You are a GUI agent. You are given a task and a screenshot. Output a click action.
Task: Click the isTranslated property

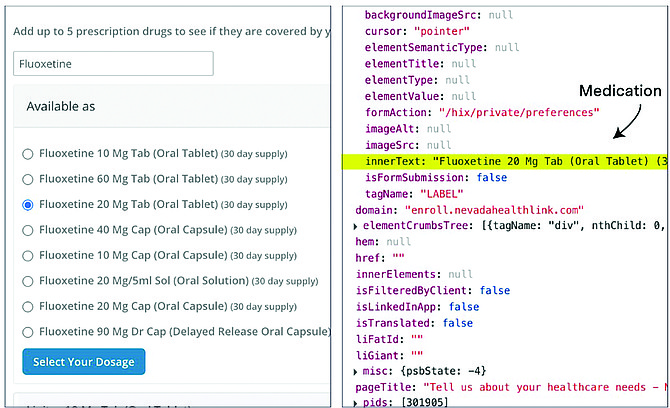click(x=414, y=323)
